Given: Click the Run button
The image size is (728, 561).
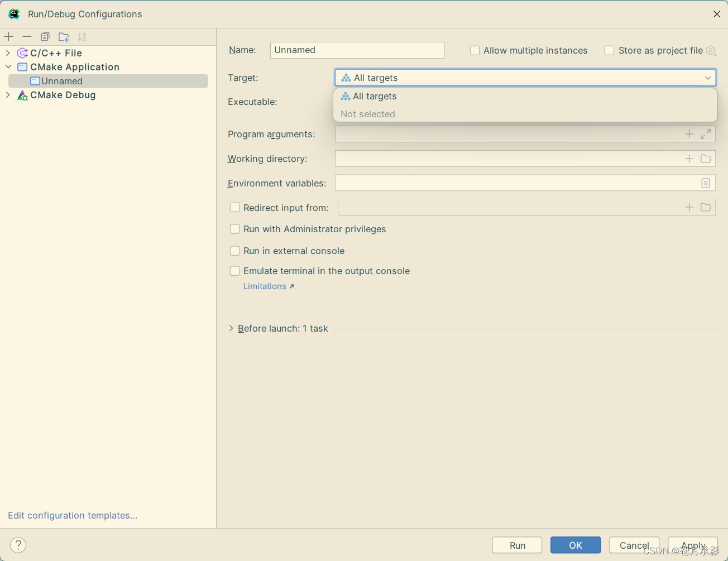Looking at the screenshot, I should point(517,545).
